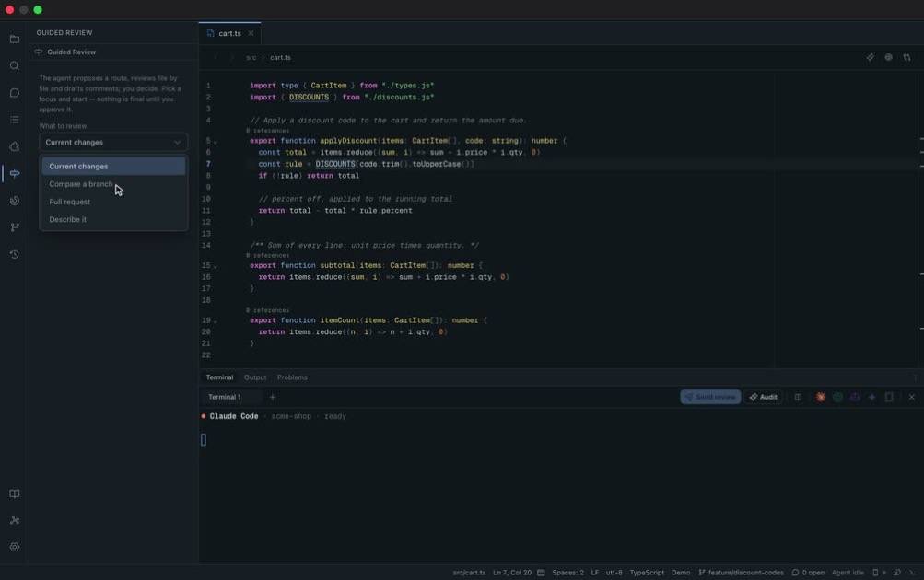Fold the itemCount function at line 19
Screen dimensions: 924x580
coord(216,321)
